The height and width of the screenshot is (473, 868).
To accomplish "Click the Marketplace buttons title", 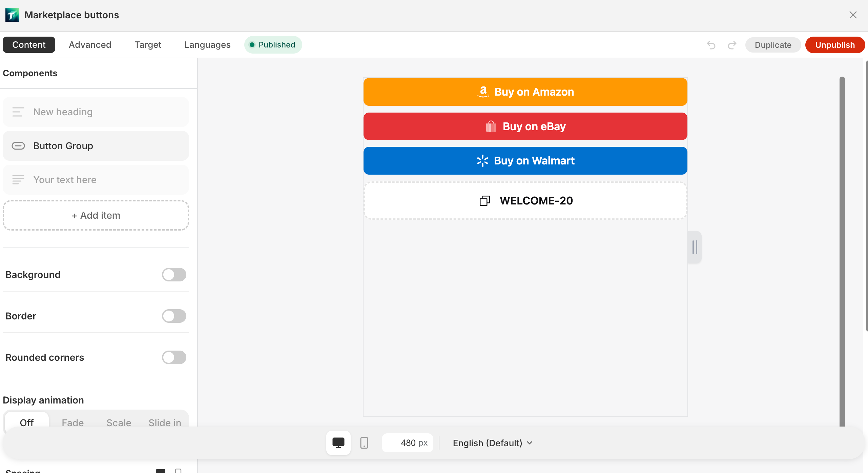I will pos(72,15).
